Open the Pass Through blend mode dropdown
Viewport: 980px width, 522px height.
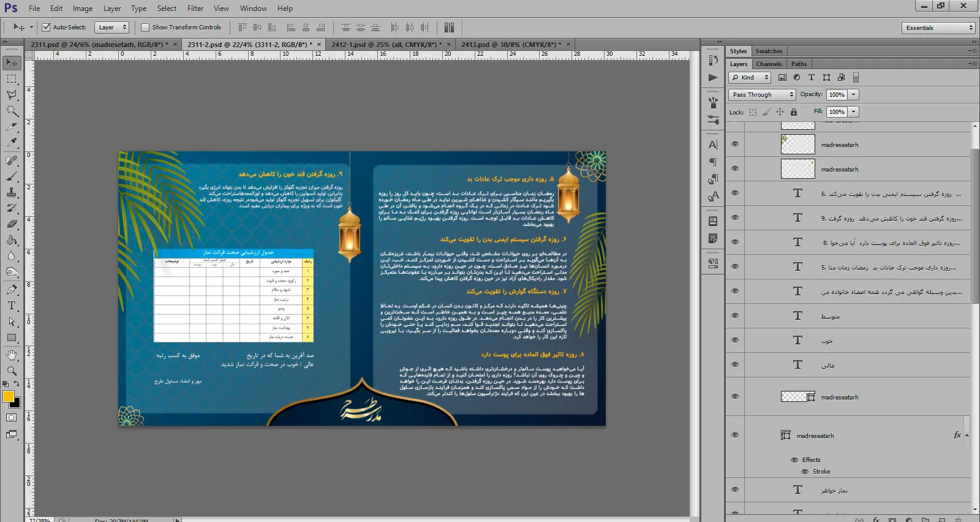[x=762, y=94]
